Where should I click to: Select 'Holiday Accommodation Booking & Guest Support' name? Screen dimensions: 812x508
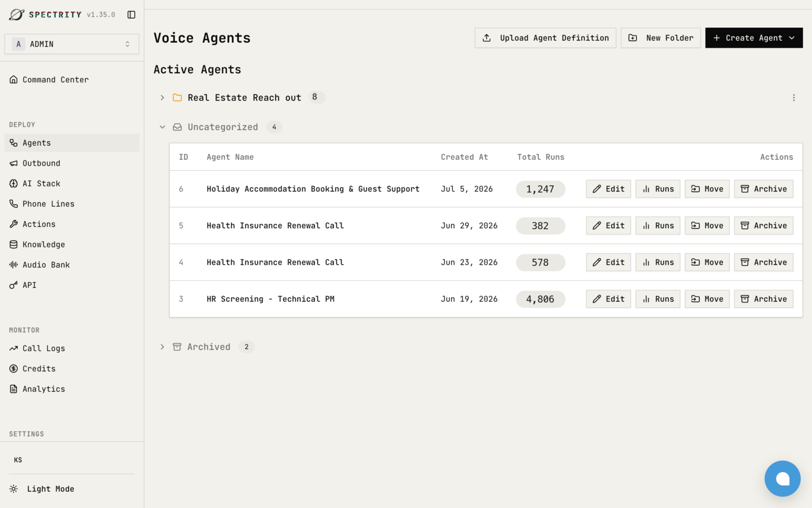[313, 189]
